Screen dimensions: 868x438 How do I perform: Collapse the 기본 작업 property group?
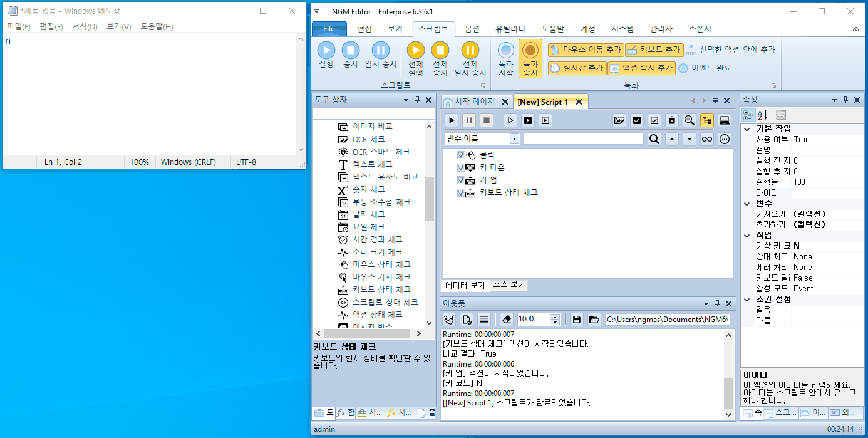[x=747, y=128]
